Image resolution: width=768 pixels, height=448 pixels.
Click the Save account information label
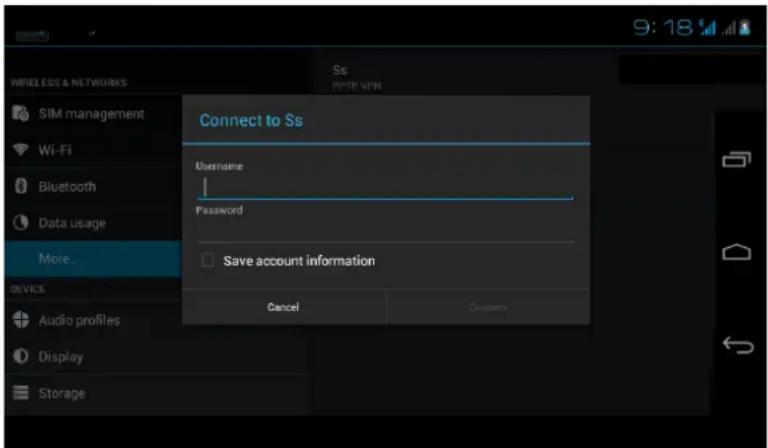tap(299, 260)
